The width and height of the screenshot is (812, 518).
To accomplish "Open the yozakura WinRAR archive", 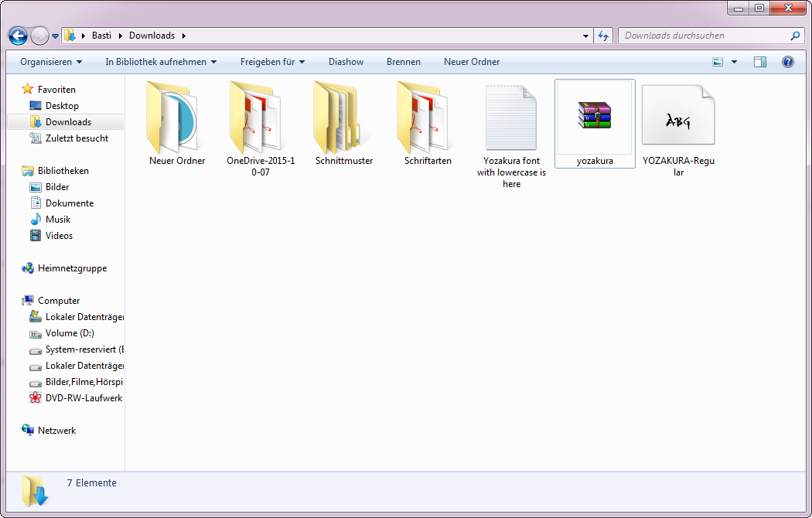I will tap(594, 116).
